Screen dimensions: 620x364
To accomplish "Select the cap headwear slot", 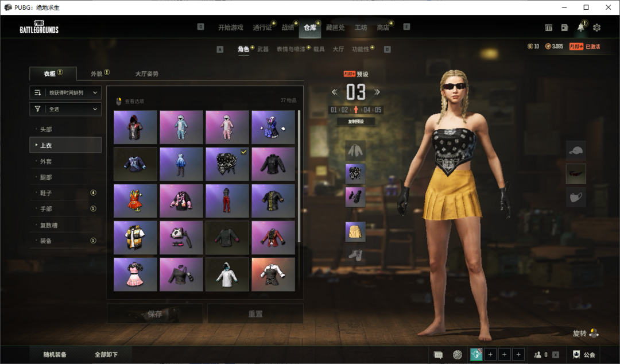I will [x=576, y=151].
